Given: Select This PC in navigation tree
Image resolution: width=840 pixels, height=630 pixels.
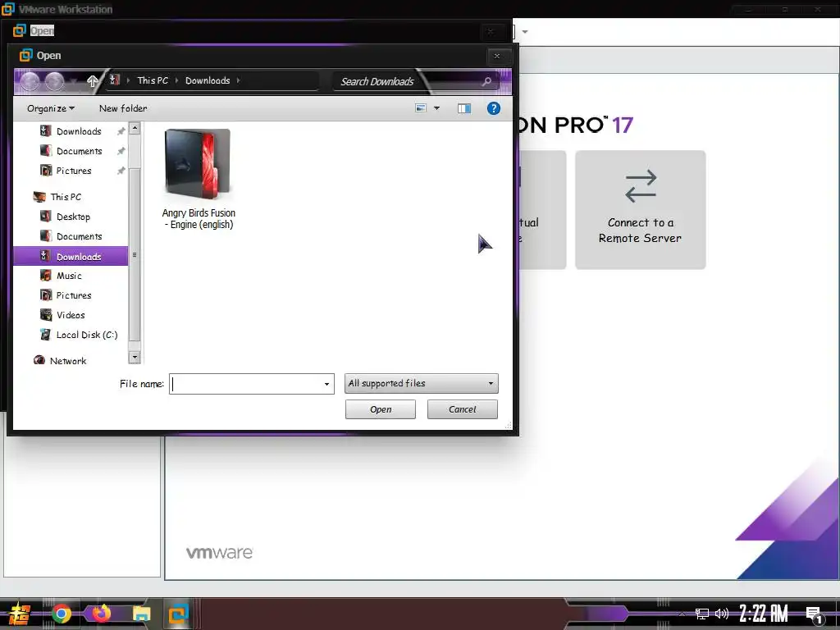Looking at the screenshot, I should 66,197.
